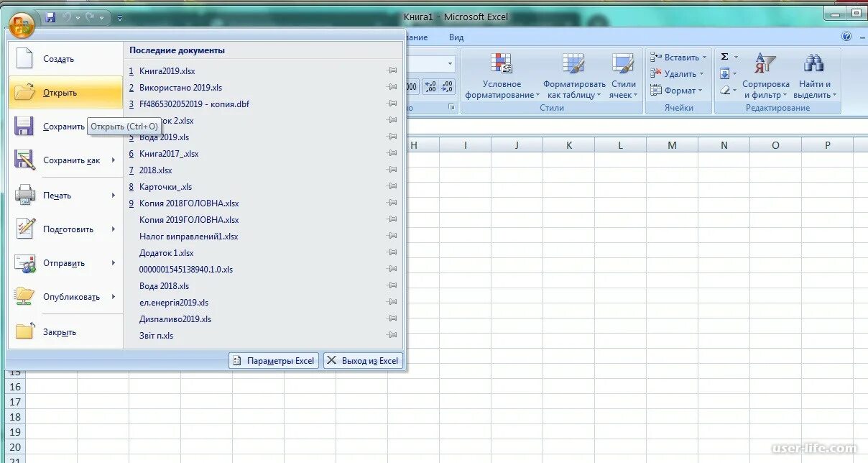Click Удалить cells icon

656,73
